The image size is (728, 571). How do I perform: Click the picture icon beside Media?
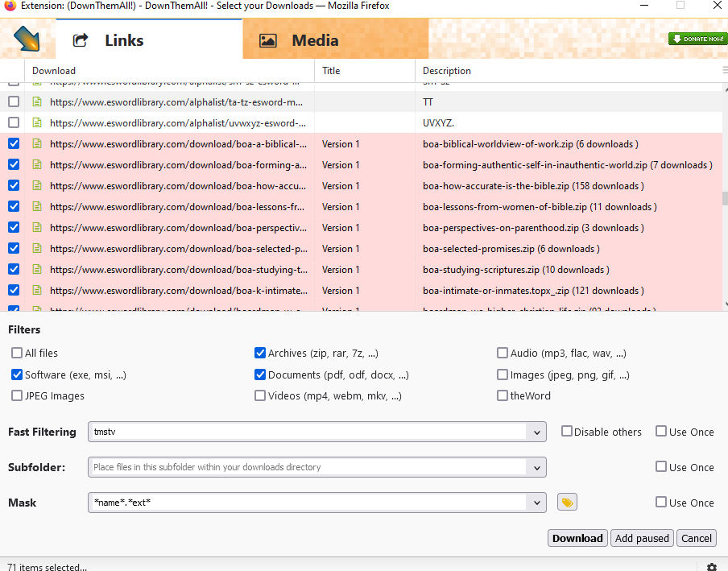pyautogui.click(x=268, y=40)
